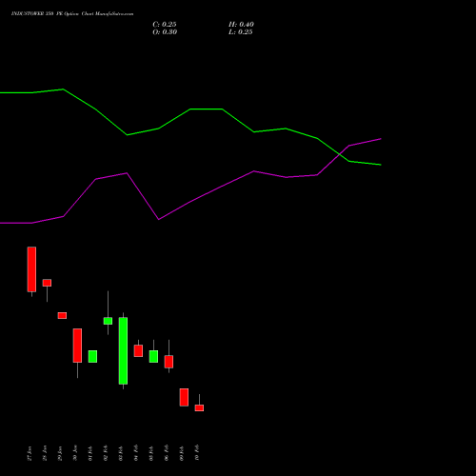
Task: Select the 04 Feb axis label
Action: click(x=136, y=453)
